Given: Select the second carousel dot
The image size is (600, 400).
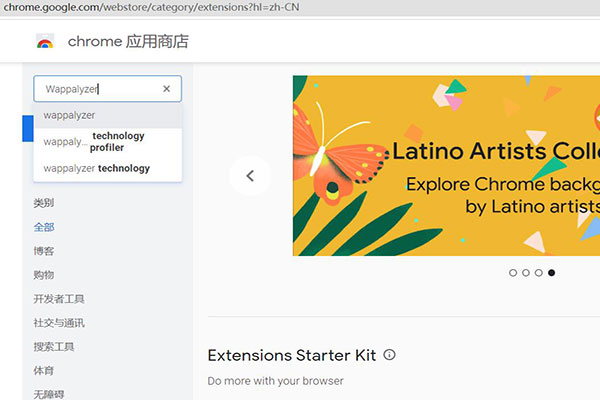Looking at the screenshot, I should [526, 273].
